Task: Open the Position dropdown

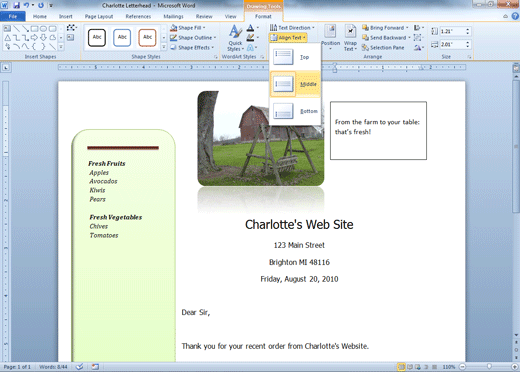Action: [x=330, y=38]
